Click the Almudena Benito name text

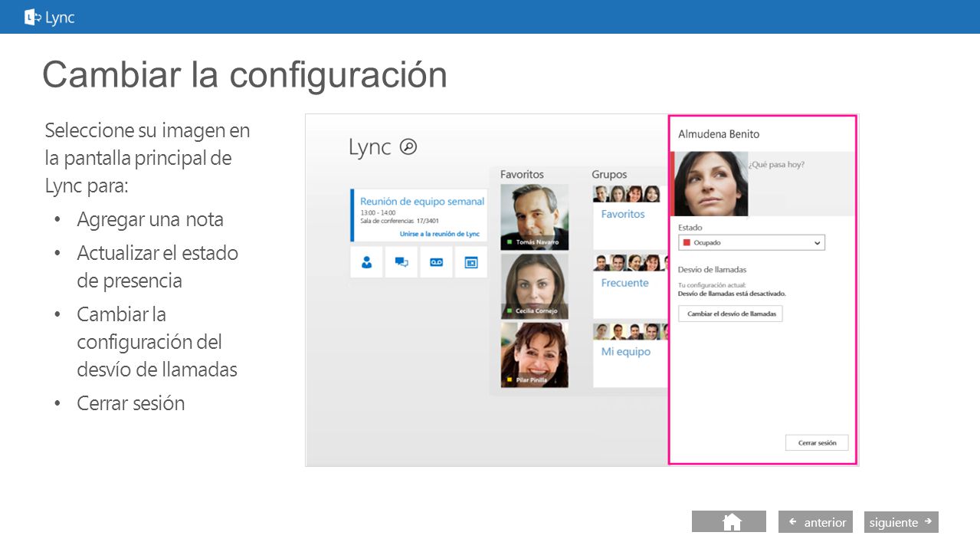pyautogui.click(x=719, y=134)
